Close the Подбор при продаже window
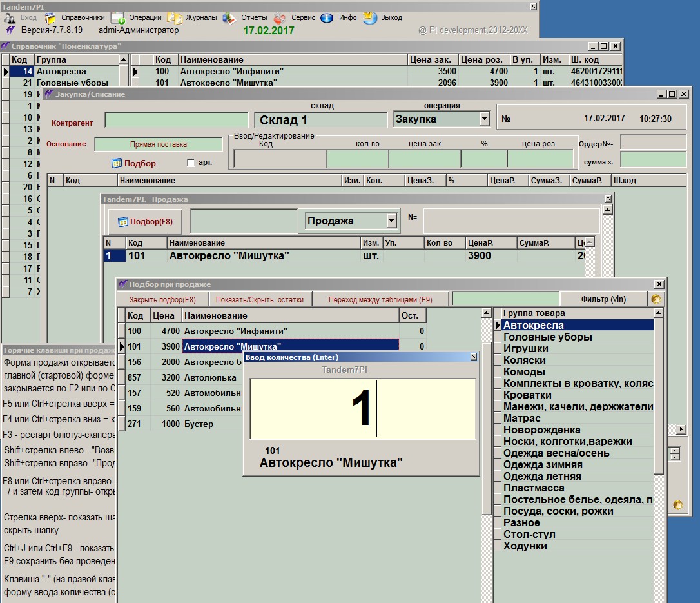 click(x=659, y=284)
